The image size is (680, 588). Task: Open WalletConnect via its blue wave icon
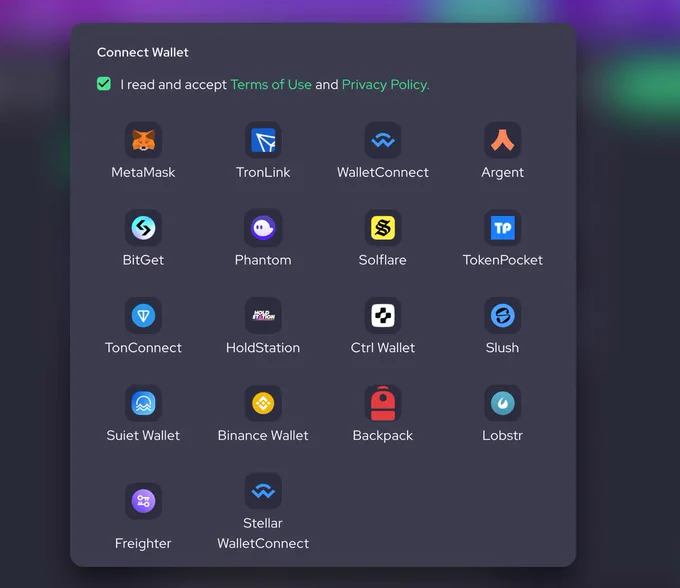383,140
